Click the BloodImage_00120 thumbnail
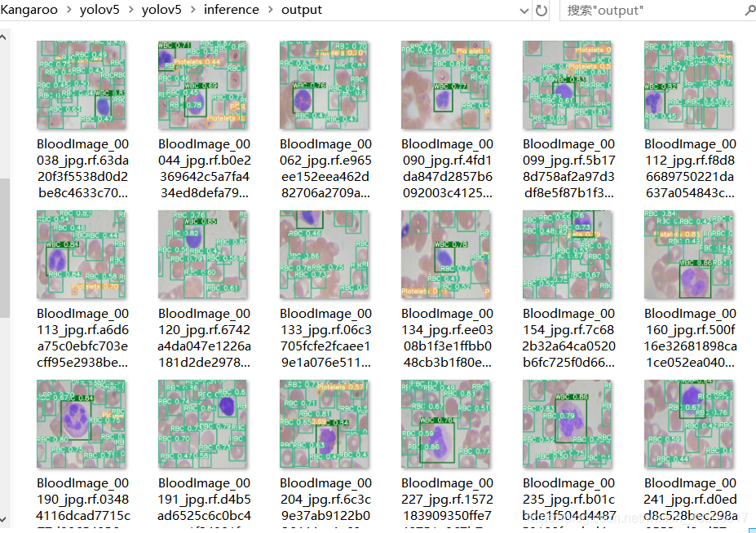The height and width of the screenshot is (533, 756). click(x=203, y=254)
